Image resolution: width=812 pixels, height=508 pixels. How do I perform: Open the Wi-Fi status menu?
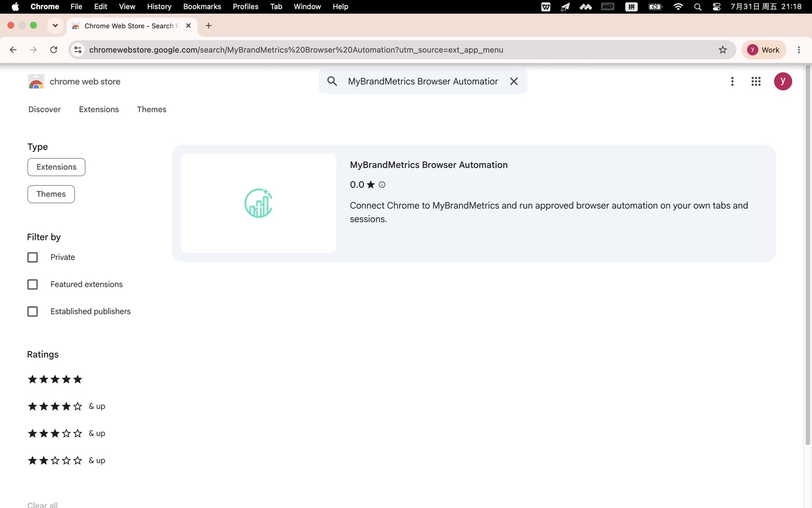[678, 7]
